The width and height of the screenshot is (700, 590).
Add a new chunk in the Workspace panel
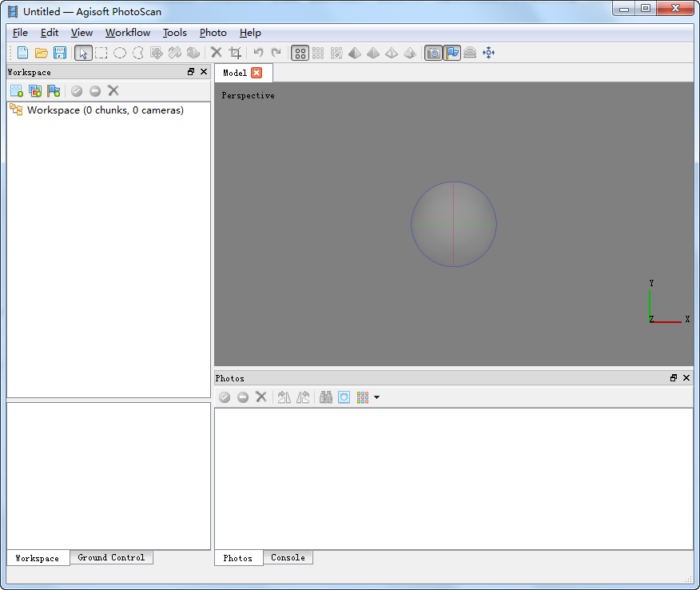click(x=16, y=90)
